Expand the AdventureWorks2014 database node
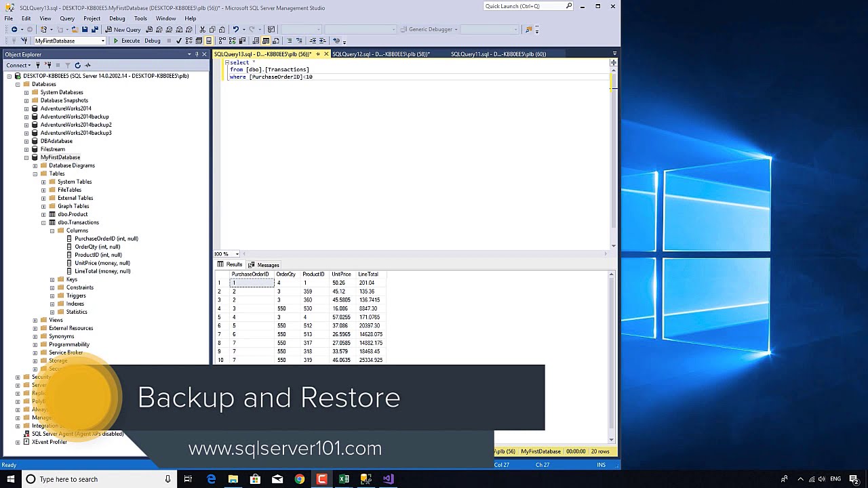 coord(26,108)
